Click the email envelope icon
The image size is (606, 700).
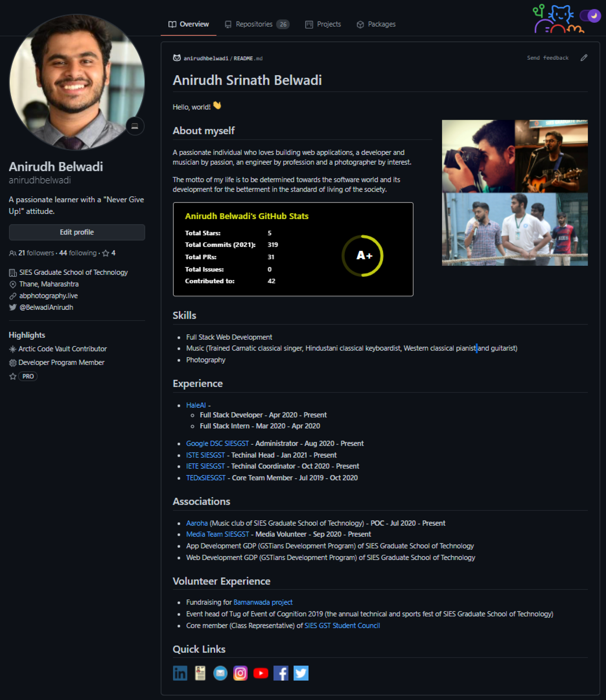pos(220,673)
